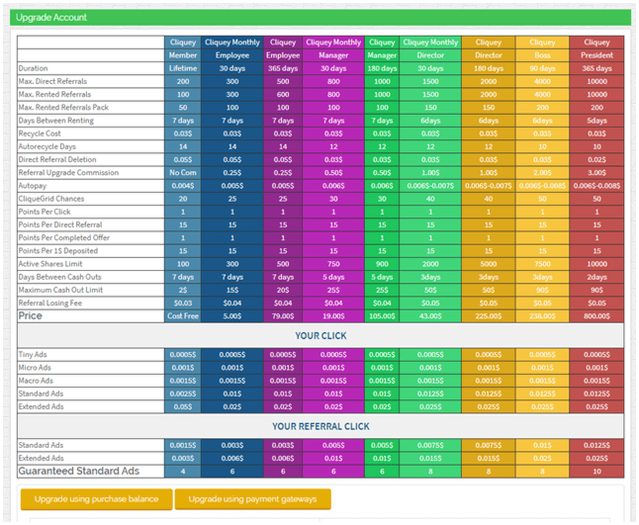The image size is (639, 525).
Task: Click the Macro Ads row label
Action: [36, 380]
